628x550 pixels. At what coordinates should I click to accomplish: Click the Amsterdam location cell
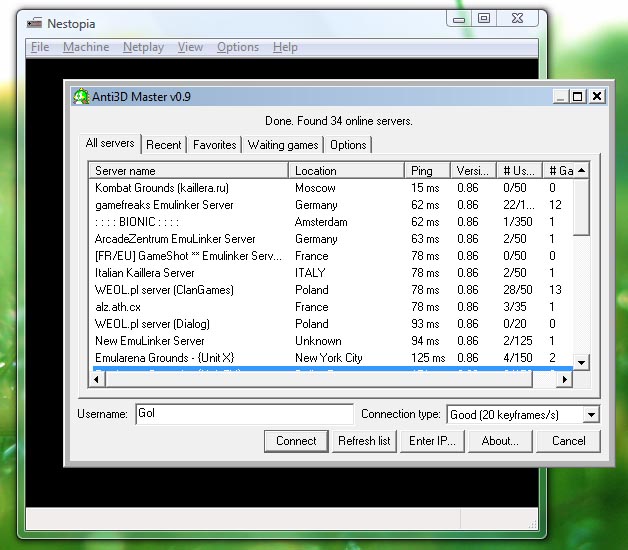point(321,222)
